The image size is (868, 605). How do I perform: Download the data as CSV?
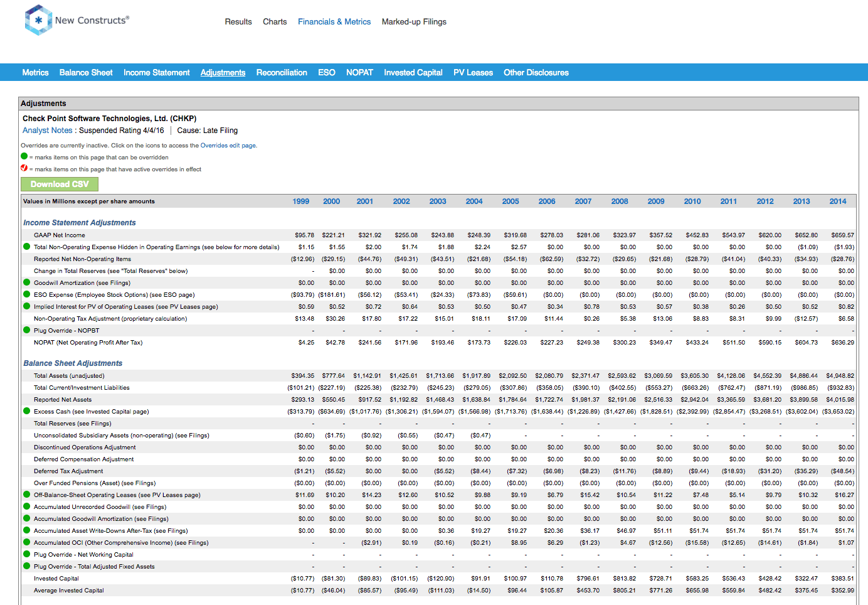click(60, 184)
